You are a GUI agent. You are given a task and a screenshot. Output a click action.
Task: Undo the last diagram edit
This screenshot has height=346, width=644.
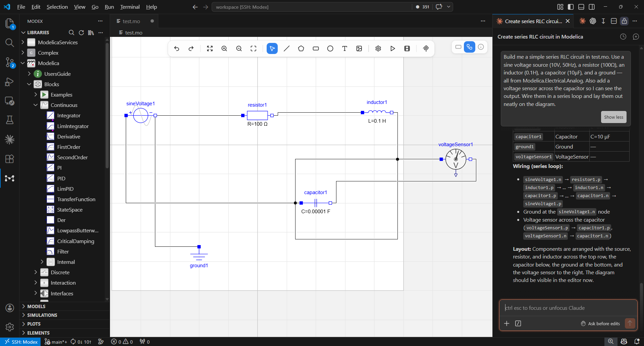click(177, 48)
